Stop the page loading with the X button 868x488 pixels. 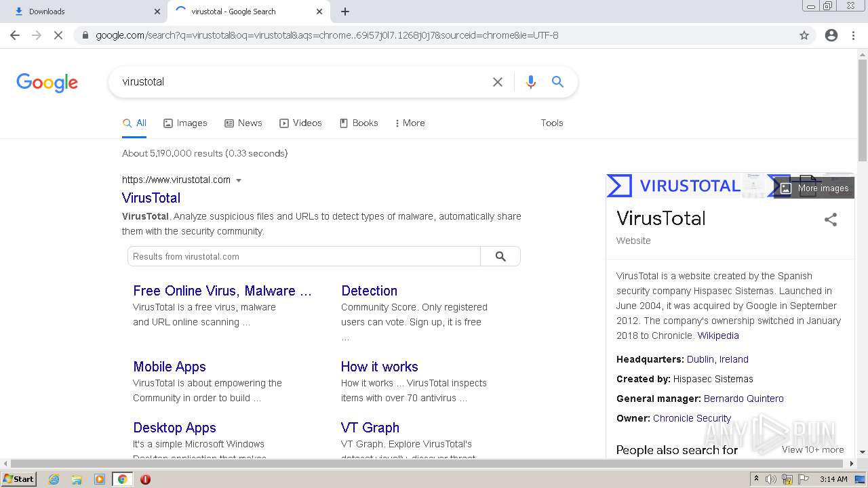click(x=58, y=35)
